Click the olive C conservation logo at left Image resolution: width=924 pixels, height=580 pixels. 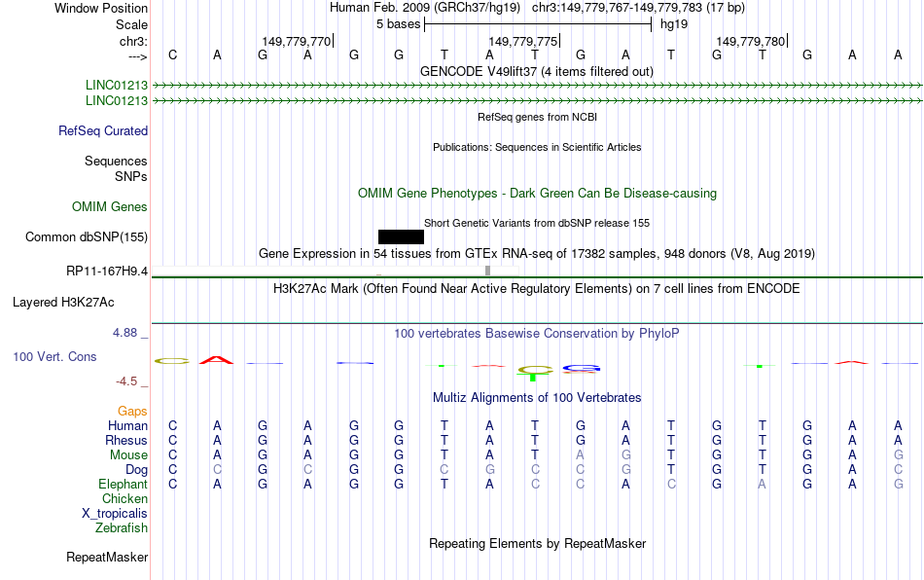[171, 361]
